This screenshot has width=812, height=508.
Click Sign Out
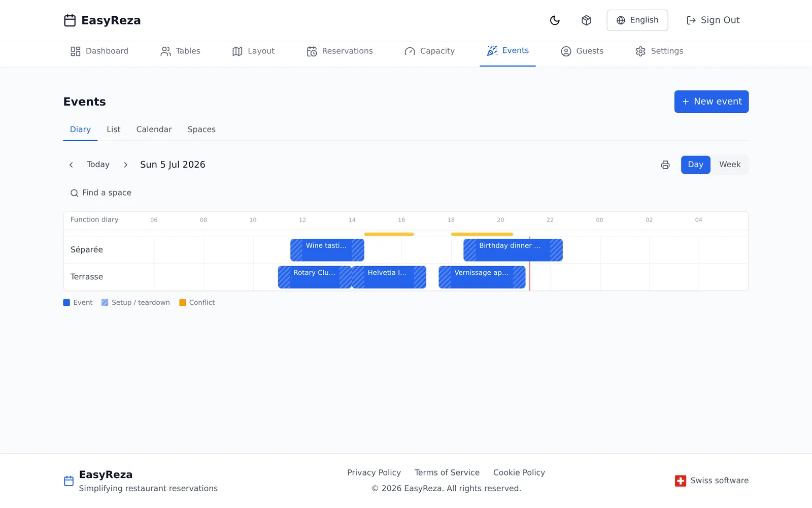coord(713,20)
